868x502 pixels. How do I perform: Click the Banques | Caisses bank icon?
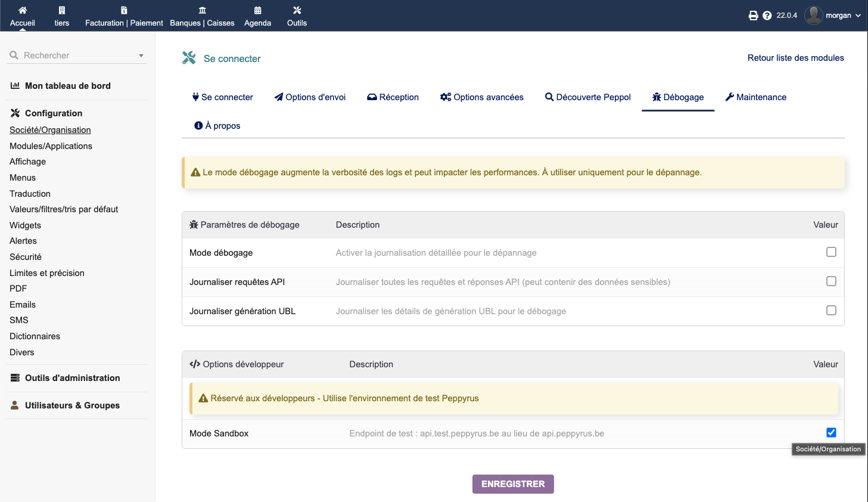[202, 10]
